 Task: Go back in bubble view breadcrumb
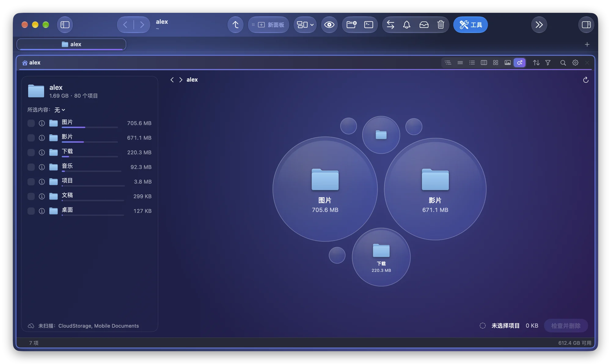[172, 80]
